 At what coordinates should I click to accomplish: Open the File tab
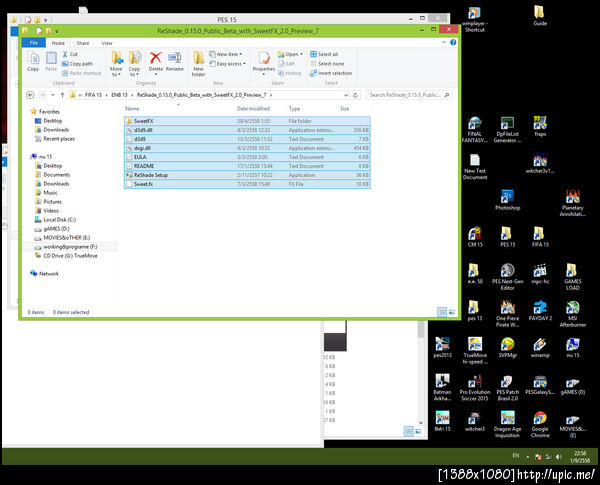(x=34, y=43)
